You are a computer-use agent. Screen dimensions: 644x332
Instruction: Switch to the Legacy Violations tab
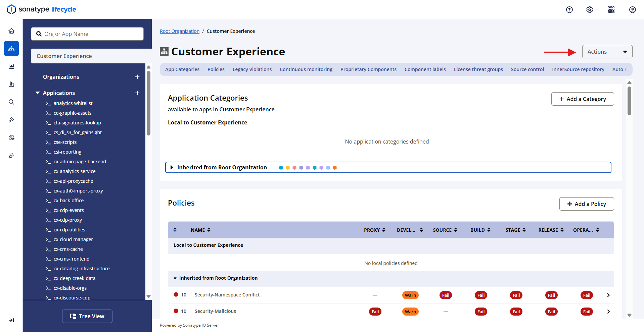pyautogui.click(x=252, y=69)
